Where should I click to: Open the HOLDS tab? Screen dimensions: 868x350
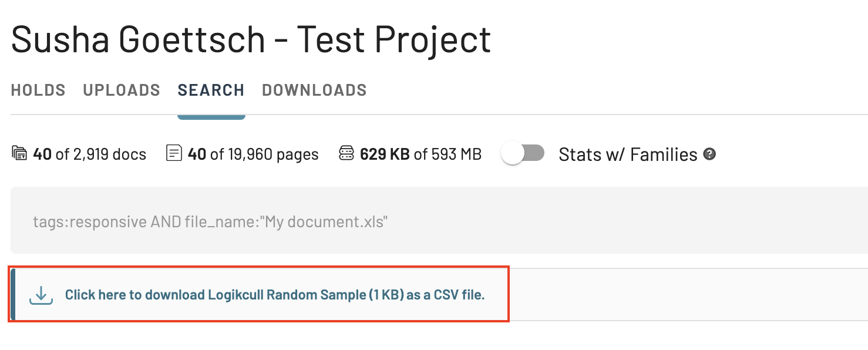click(38, 90)
